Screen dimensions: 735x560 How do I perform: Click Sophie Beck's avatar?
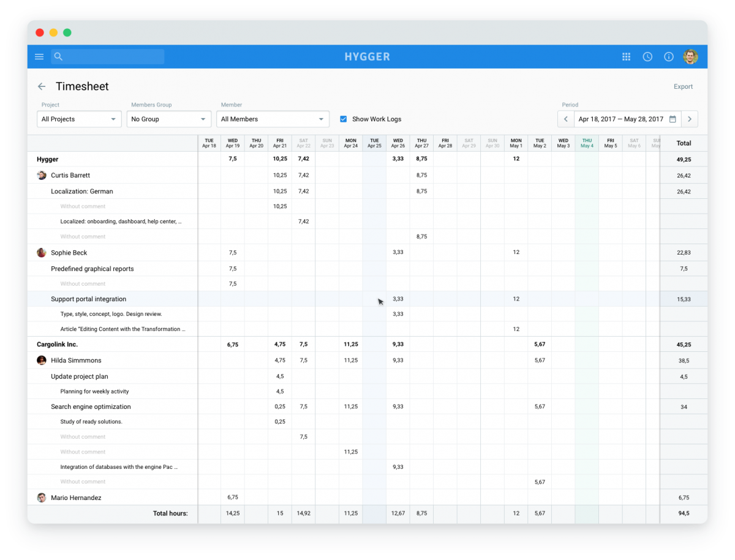[42, 253]
